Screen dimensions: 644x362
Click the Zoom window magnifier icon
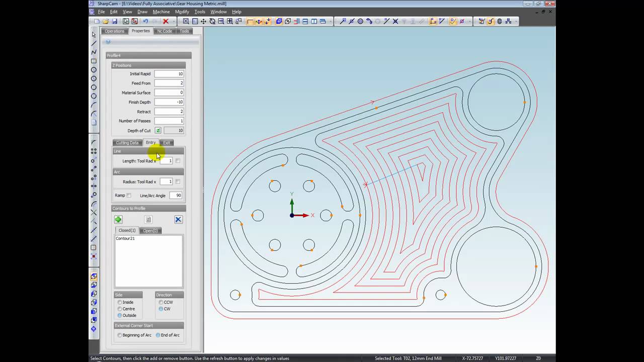[186, 21]
